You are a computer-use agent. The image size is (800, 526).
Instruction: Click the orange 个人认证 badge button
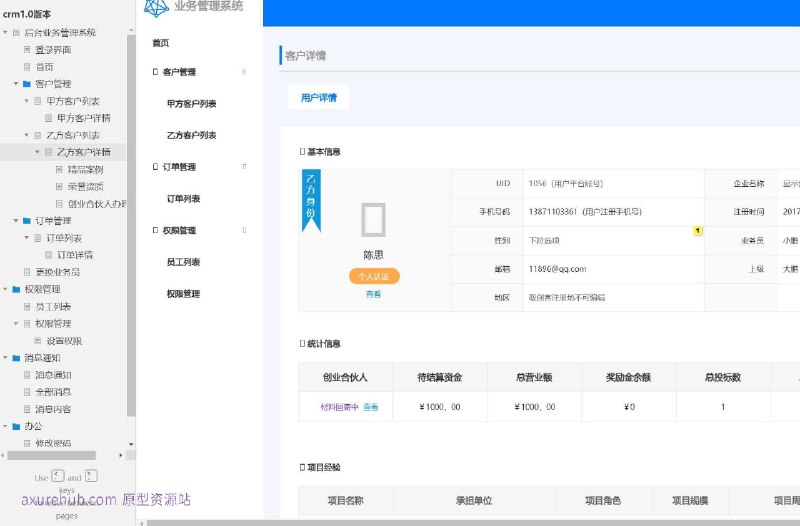click(x=374, y=276)
